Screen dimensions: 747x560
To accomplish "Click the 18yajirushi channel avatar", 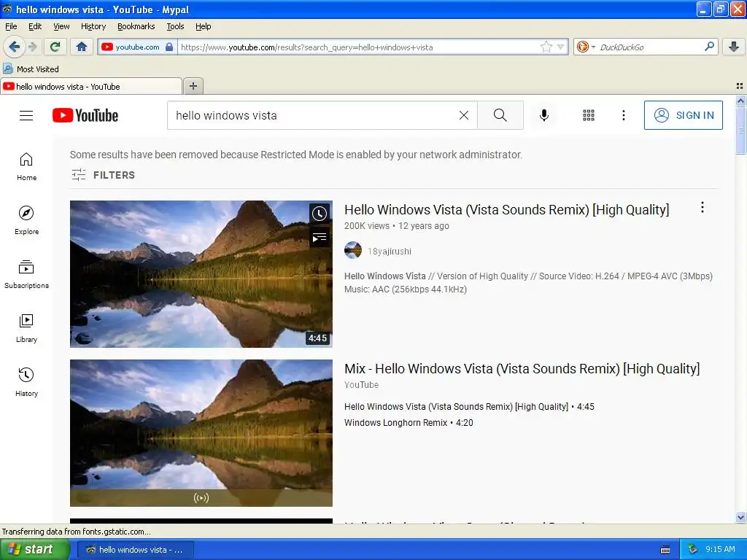I will (353, 250).
